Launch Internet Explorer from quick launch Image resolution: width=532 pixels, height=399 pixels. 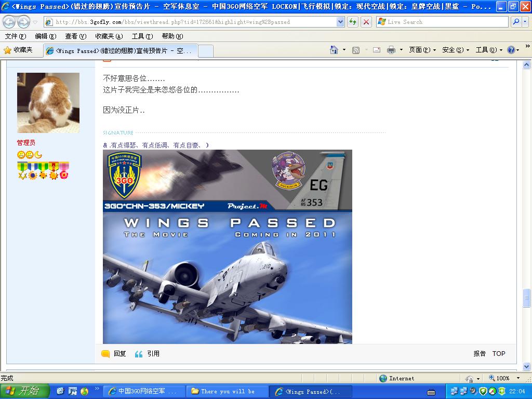pos(60,392)
